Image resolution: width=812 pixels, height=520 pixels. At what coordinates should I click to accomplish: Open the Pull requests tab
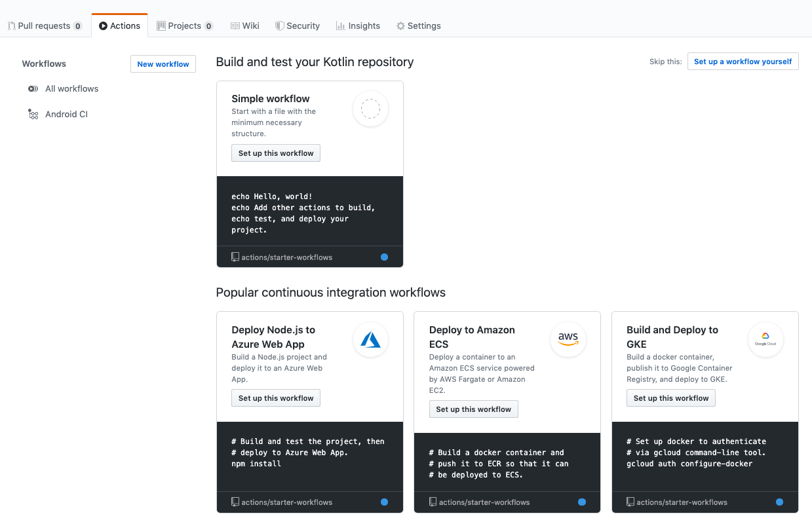pyautogui.click(x=45, y=26)
